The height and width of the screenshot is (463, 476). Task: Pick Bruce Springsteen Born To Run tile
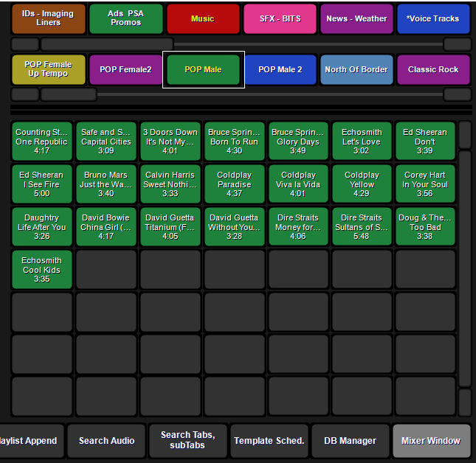(x=235, y=142)
